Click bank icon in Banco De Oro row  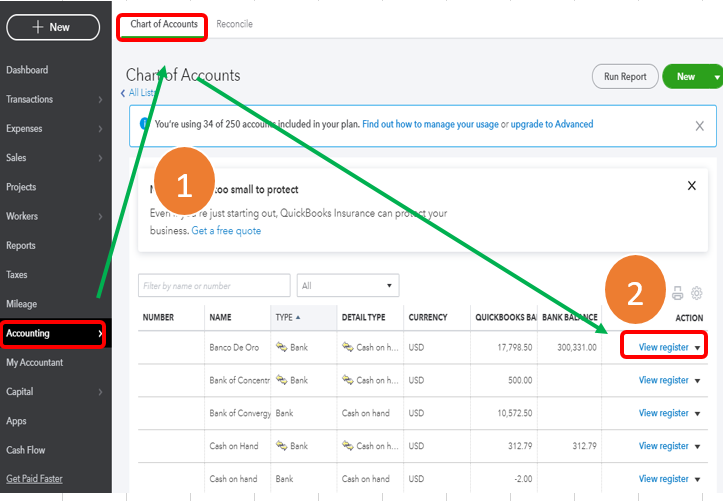point(281,347)
